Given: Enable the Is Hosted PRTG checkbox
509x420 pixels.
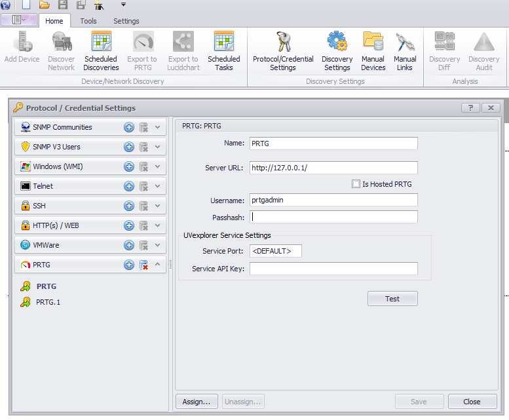Looking at the screenshot, I should [x=356, y=184].
